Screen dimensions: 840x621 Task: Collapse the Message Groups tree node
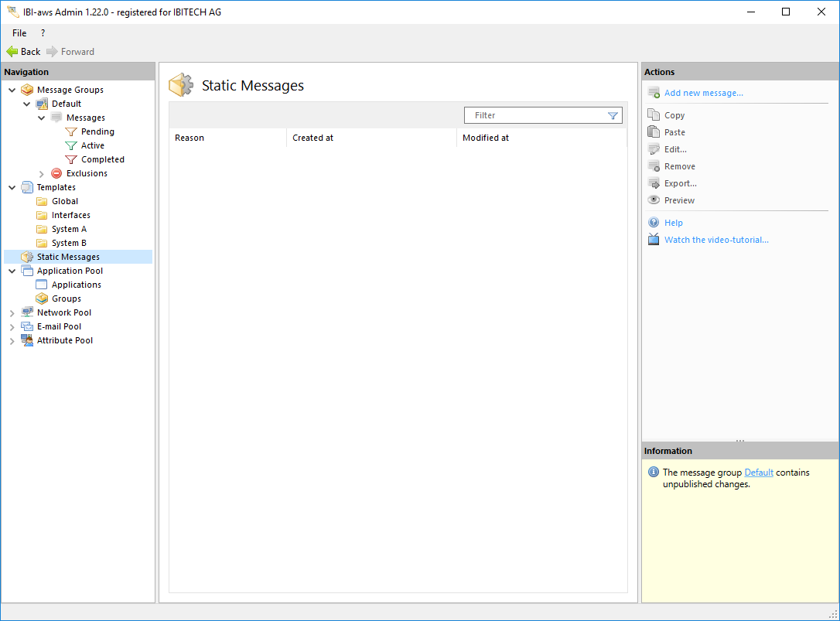(x=12, y=90)
